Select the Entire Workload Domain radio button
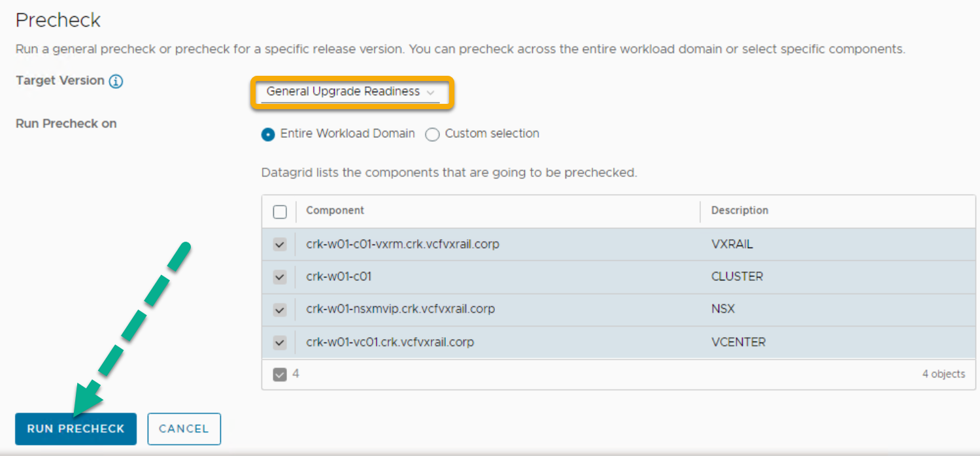The image size is (980, 456). coord(268,135)
